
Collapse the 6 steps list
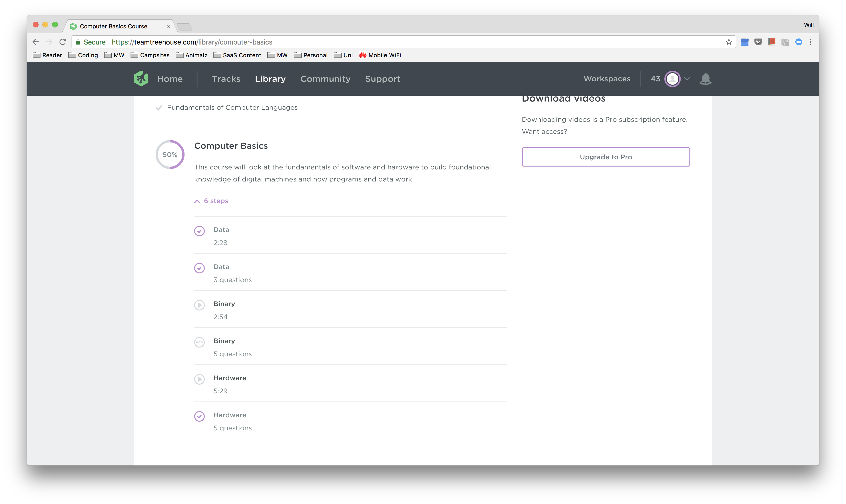(x=211, y=201)
